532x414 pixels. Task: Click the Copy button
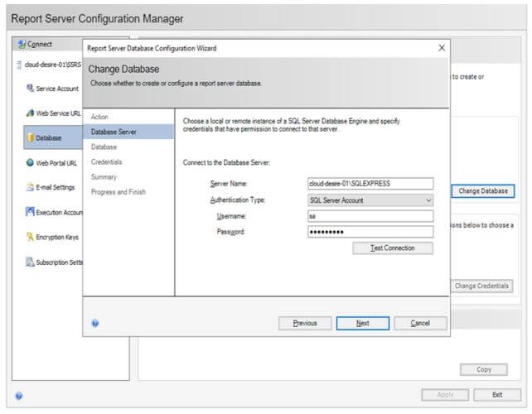click(x=484, y=369)
